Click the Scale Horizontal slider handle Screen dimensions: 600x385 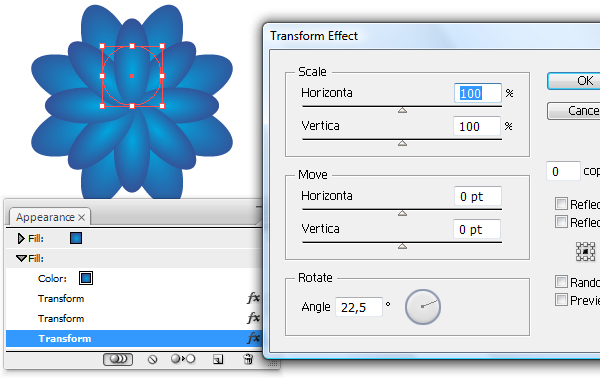tap(402, 110)
